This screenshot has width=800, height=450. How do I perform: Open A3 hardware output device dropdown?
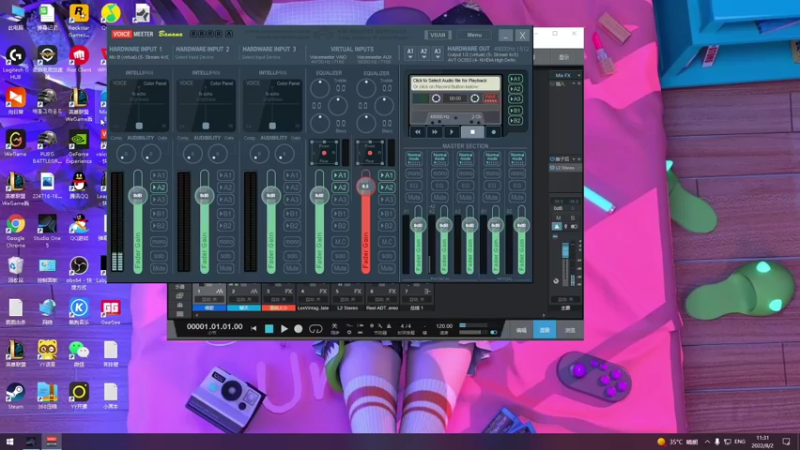[437, 53]
